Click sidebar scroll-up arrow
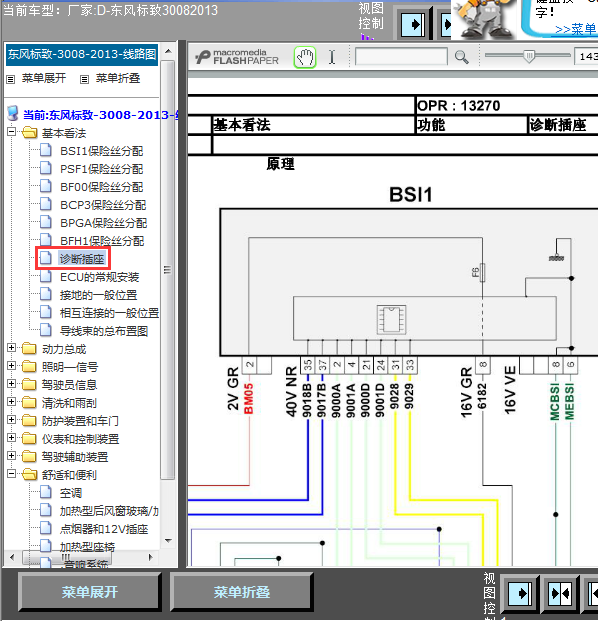598x621 pixels. tap(168, 51)
